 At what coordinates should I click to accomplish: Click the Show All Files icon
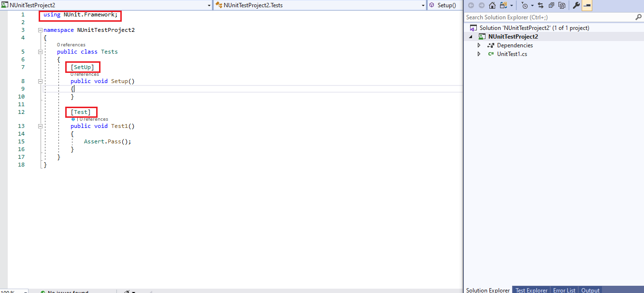point(562,5)
